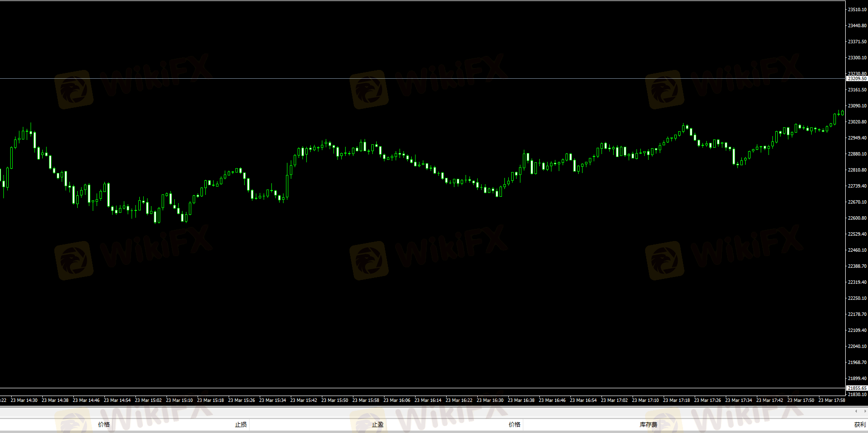Screen dimensions: 868x433
Task: Click the 22388.70 price axis value
Action: 857,266
